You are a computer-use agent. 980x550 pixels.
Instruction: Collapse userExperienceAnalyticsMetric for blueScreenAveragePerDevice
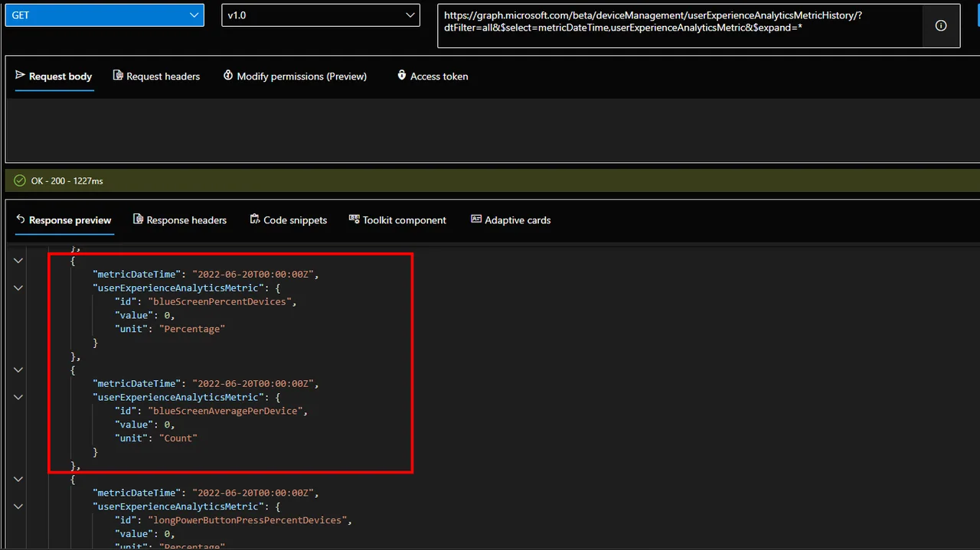(18, 398)
